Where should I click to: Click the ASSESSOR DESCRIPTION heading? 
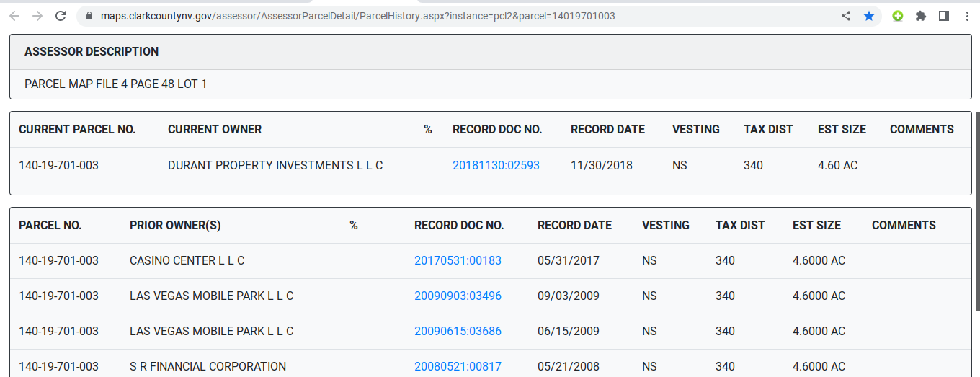tap(92, 52)
